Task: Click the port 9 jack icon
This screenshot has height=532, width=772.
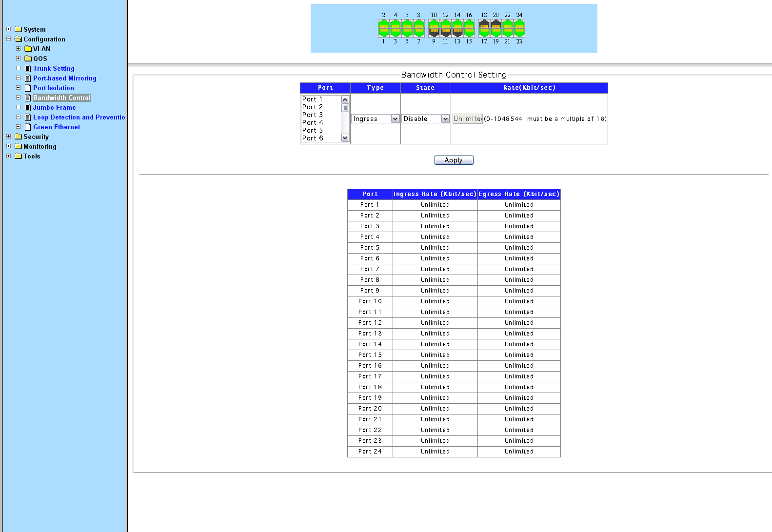Action: [434, 32]
